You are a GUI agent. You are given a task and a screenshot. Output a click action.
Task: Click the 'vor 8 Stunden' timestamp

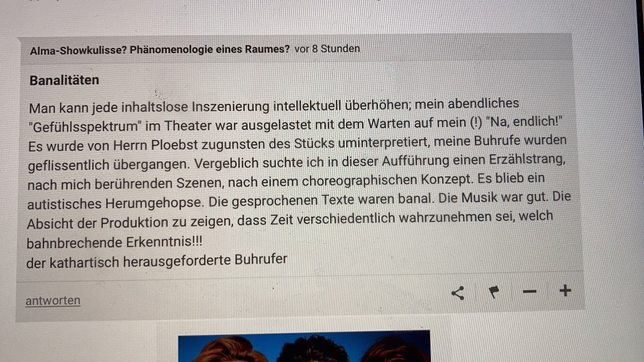(x=327, y=49)
